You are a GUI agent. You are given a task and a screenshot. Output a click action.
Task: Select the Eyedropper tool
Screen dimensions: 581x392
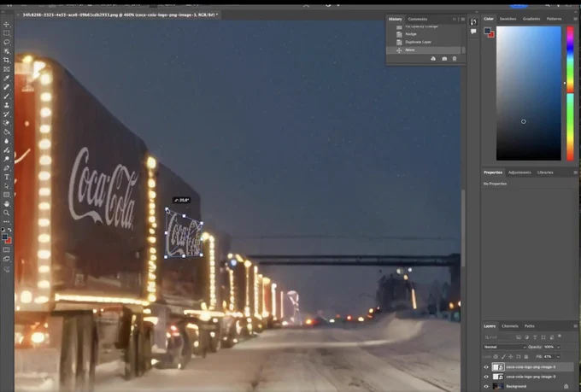pyautogui.click(x=7, y=78)
